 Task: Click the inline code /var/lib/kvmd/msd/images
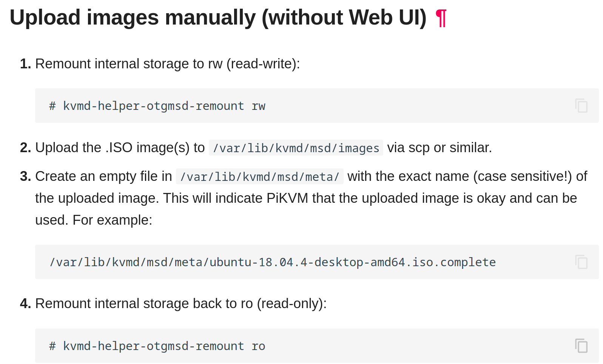(x=296, y=148)
